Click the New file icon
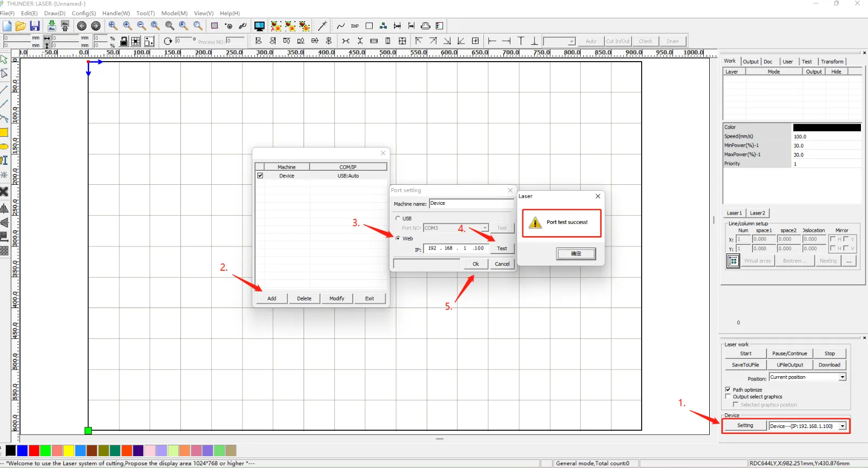Screen dimensions: 868x468 point(7,26)
